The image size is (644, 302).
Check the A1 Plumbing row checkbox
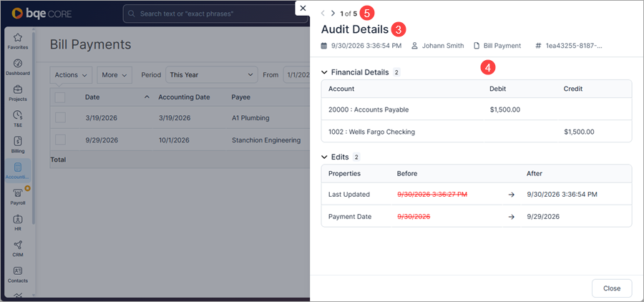click(60, 117)
